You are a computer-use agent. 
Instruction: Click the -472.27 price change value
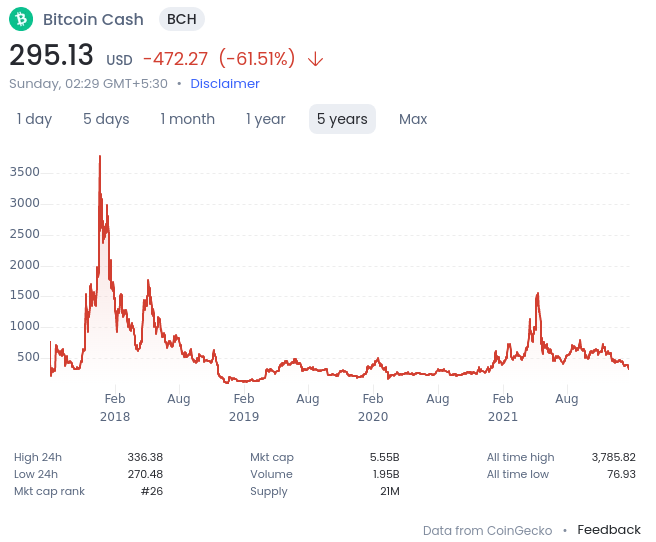coord(175,59)
